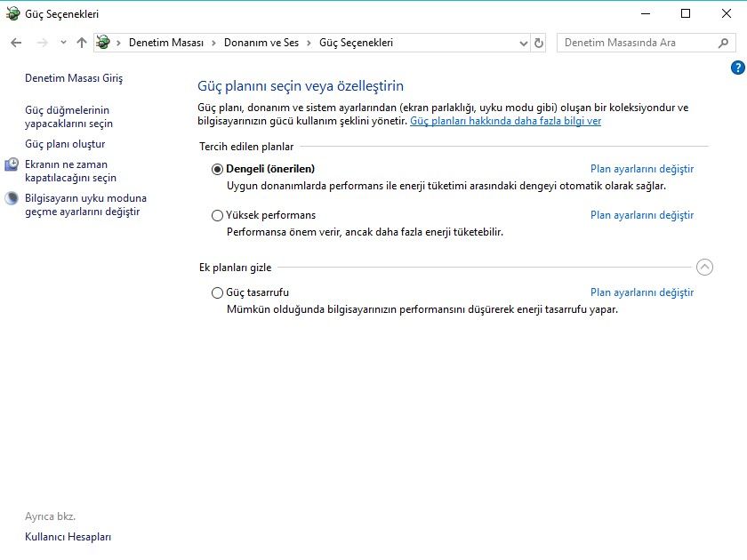Click the up-one-level arrow icon
Screen dimensions: 747x560
[81, 42]
